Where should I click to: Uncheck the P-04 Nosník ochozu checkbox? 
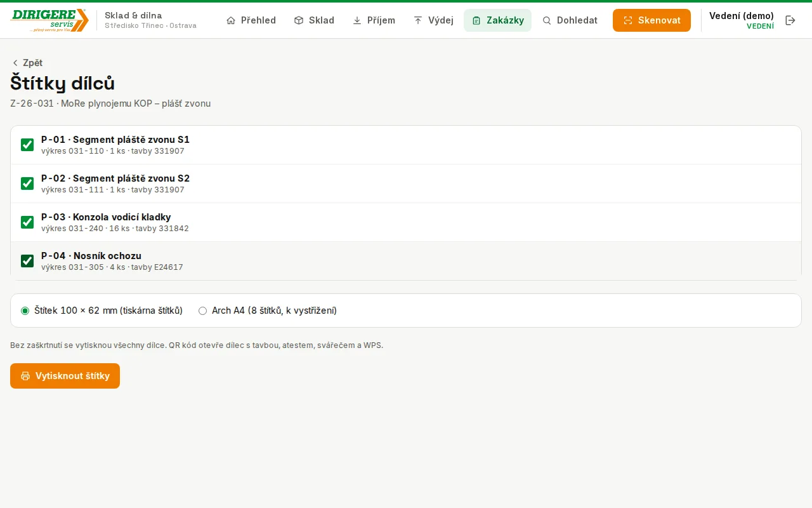(27, 261)
